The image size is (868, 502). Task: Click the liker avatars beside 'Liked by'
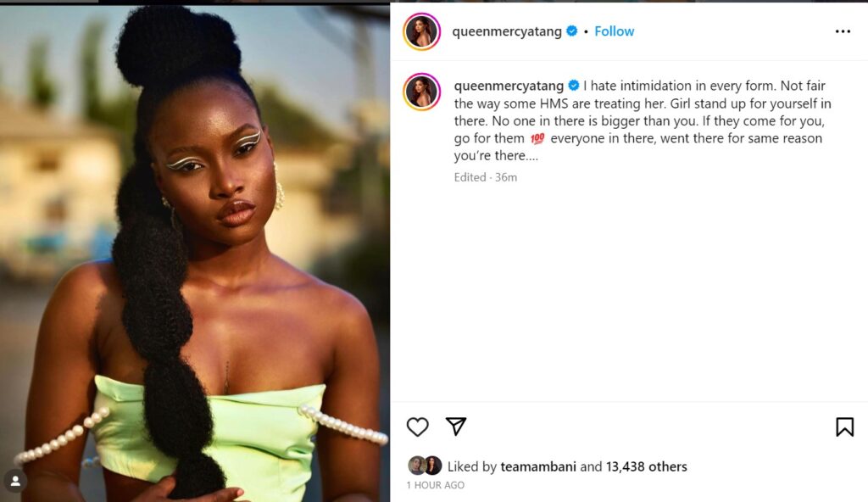425,466
